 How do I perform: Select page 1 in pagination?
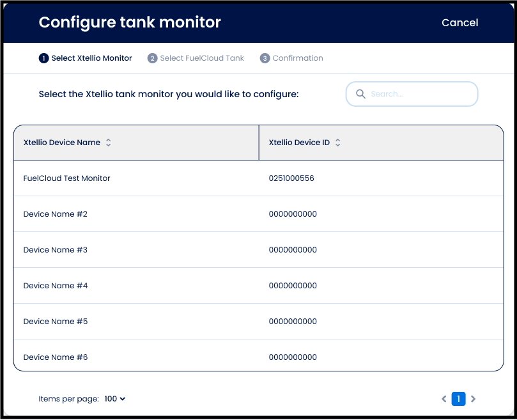[x=458, y=399]
